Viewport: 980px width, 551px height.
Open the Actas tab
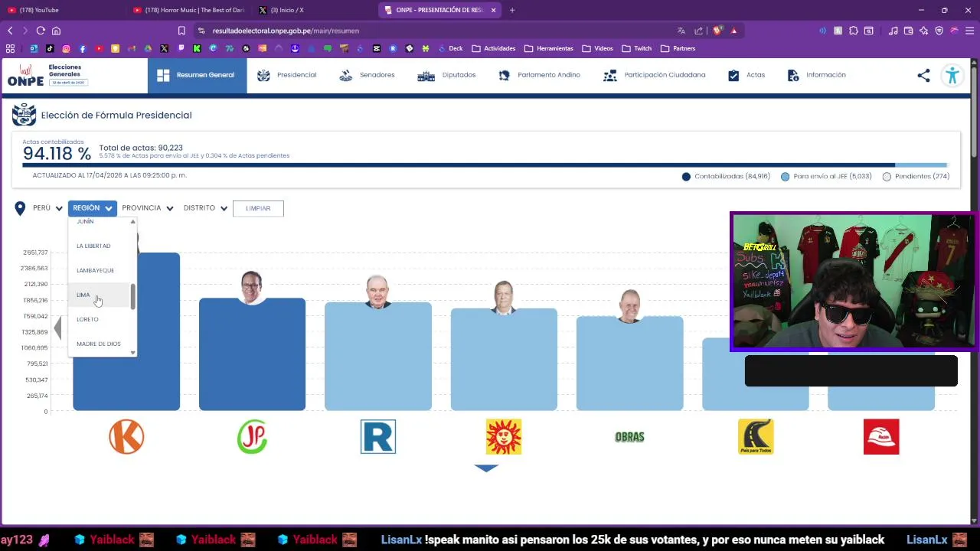point(746,75)
